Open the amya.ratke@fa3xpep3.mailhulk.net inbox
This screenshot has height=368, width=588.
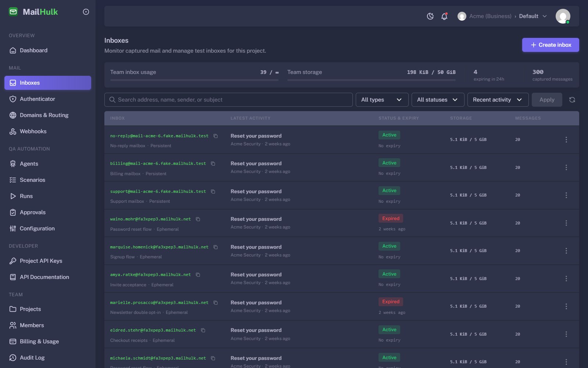click(150, 275)
